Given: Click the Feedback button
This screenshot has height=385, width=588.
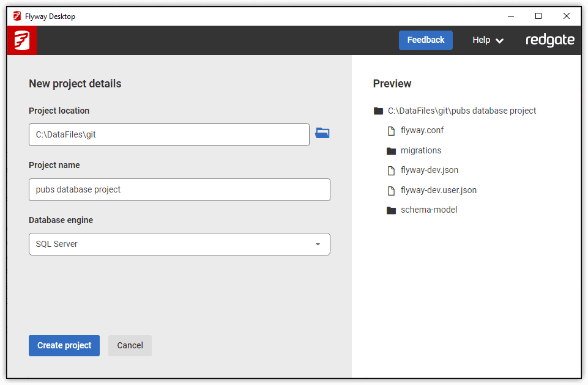Looking at the screenshot, I should 425,40.
